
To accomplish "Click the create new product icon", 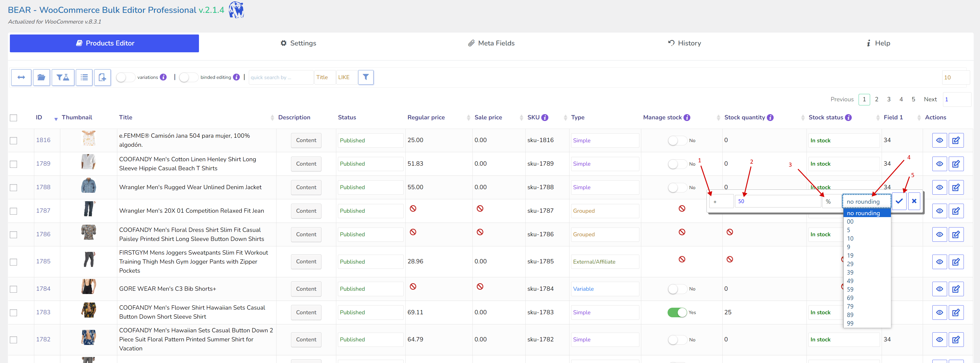I will [x=102, y=77].
